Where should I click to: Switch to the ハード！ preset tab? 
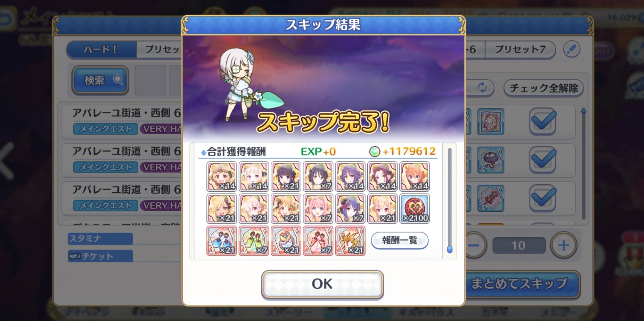coord(101,49)
